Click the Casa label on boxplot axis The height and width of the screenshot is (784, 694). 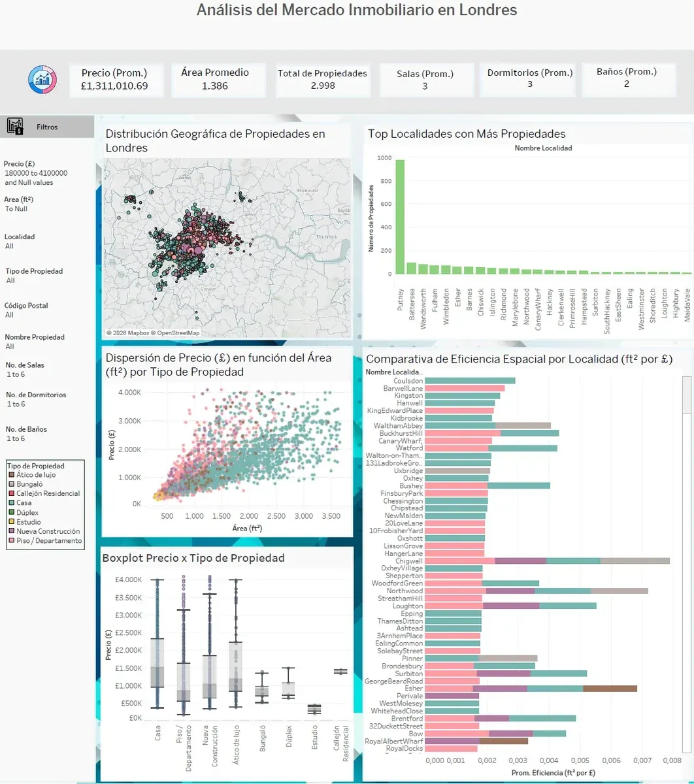tap(158, 734)
